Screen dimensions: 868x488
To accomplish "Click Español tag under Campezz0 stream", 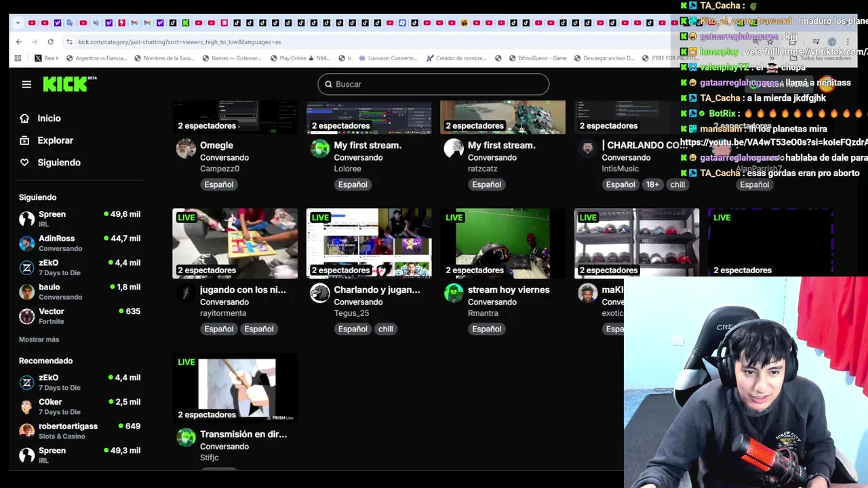I will 218,184.
